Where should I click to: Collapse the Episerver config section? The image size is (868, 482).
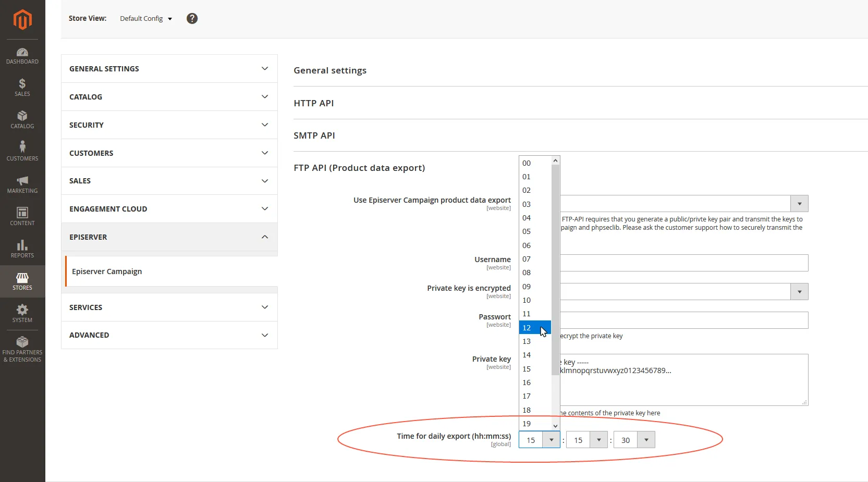pyautogui.click(x=169, y=237)
